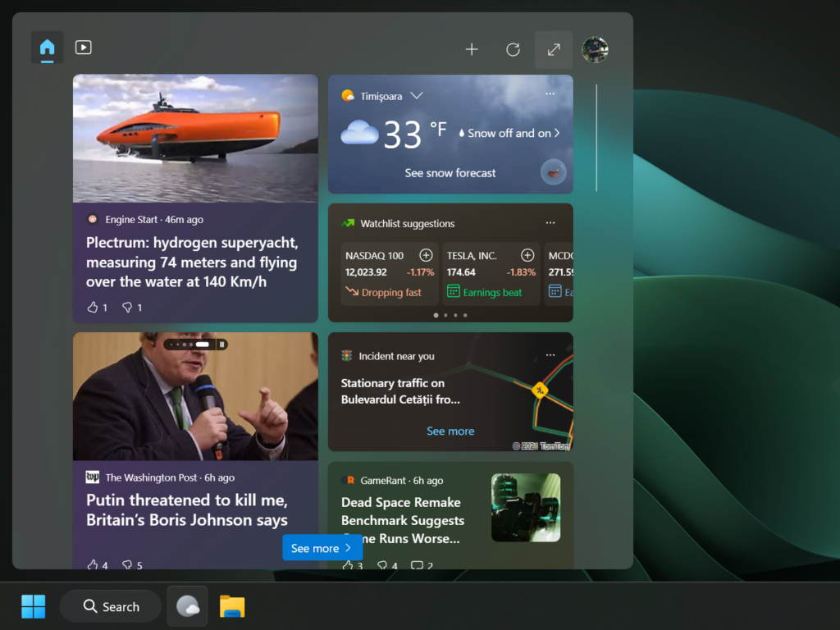Open the Dead Space Remake headline

[402, 520]
